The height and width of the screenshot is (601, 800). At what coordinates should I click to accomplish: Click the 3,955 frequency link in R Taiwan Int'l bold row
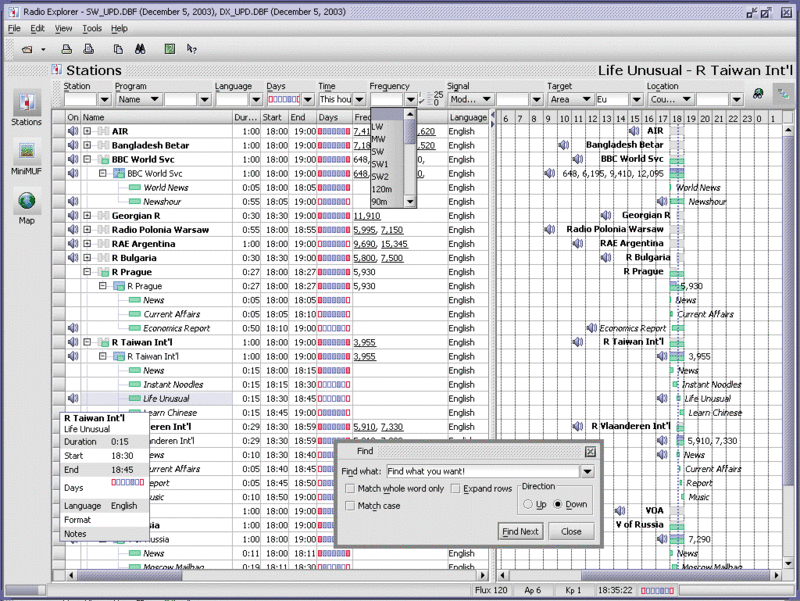point(364,342)
